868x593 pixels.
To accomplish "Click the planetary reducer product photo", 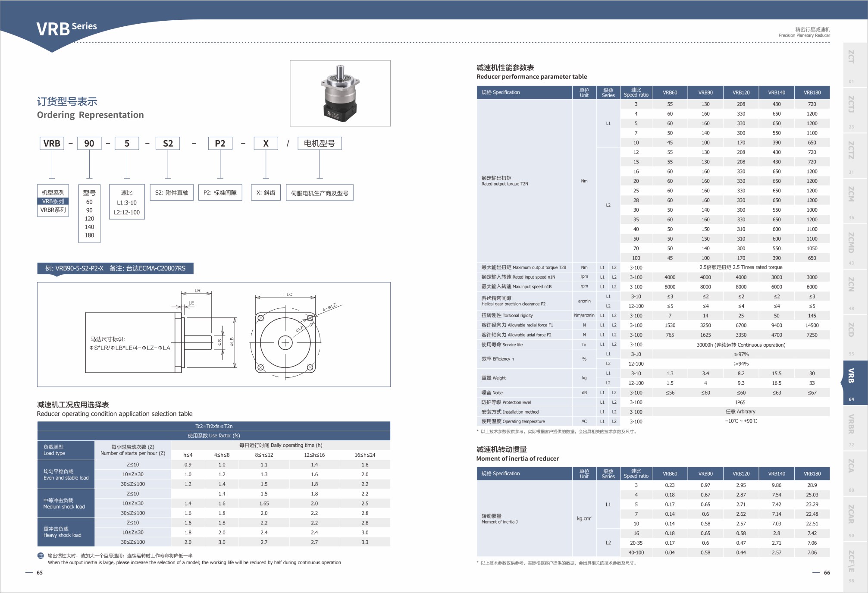I will (340, 93).
